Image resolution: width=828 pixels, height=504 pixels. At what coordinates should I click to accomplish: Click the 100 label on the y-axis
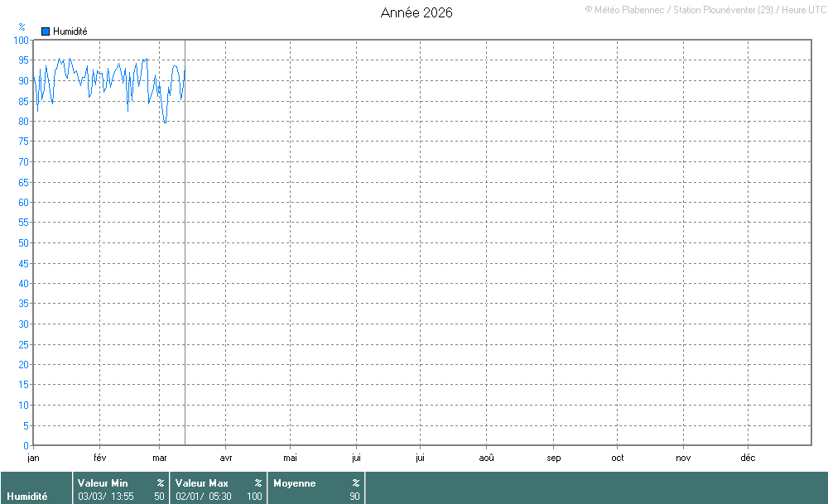tap(22, 41)
